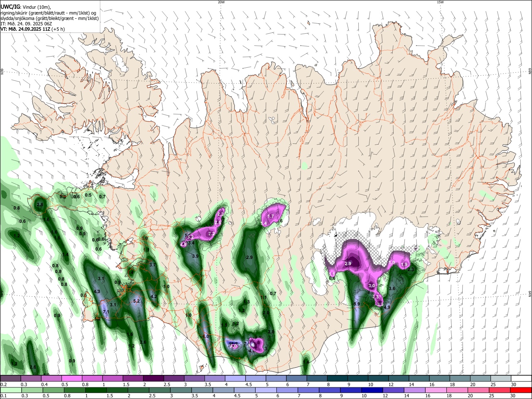Click the '6.0' precipitation value on the map
532x399 pixels.
205,336
